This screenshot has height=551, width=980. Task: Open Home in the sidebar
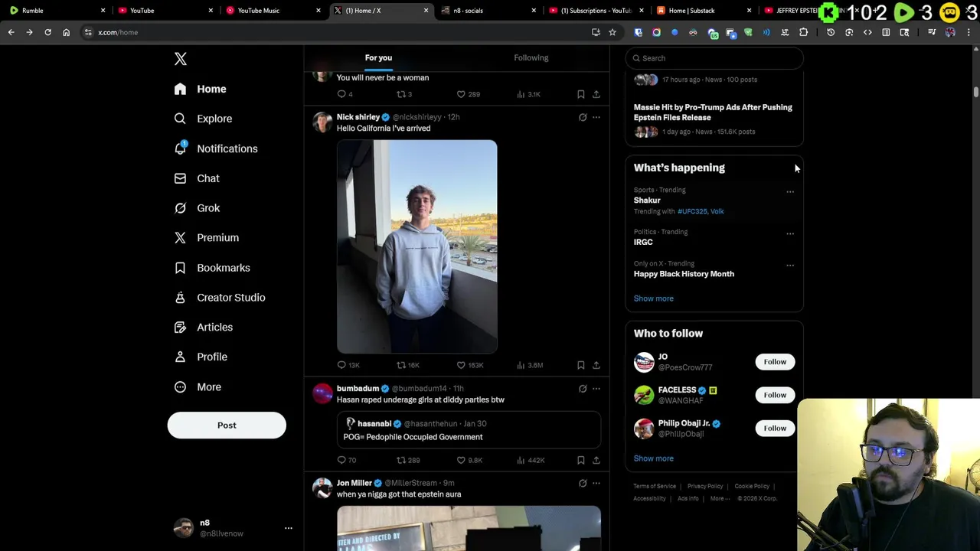click(x=200, y=89)
